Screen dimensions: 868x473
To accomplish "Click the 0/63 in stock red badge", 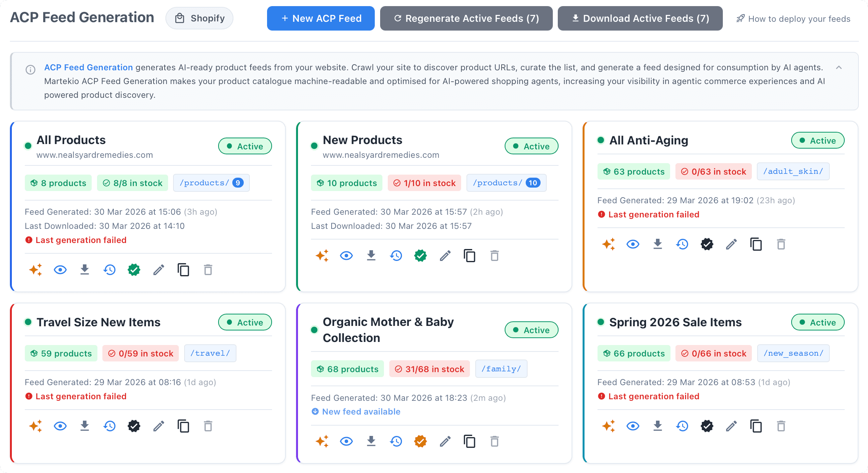I will (x=713, y=172).
